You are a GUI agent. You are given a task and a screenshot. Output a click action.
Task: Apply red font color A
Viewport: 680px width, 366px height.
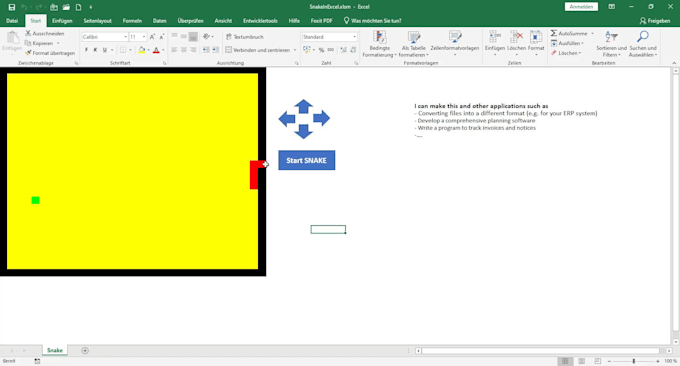pyautogui.click(x=156, y=50)
